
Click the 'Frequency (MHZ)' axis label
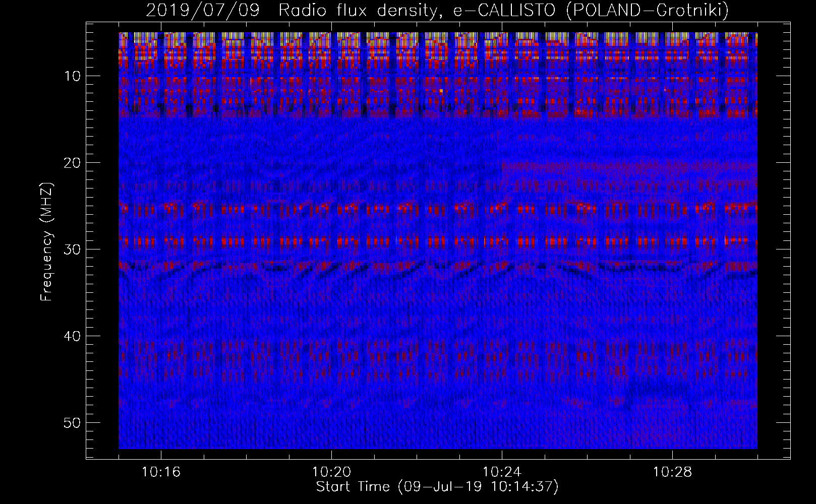tap(46, 242)
